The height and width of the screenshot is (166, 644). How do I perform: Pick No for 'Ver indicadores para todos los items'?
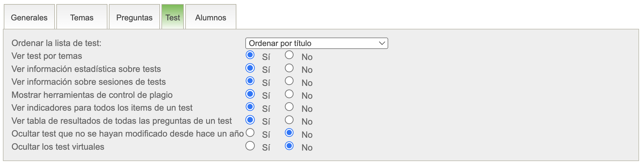(289, 107)
